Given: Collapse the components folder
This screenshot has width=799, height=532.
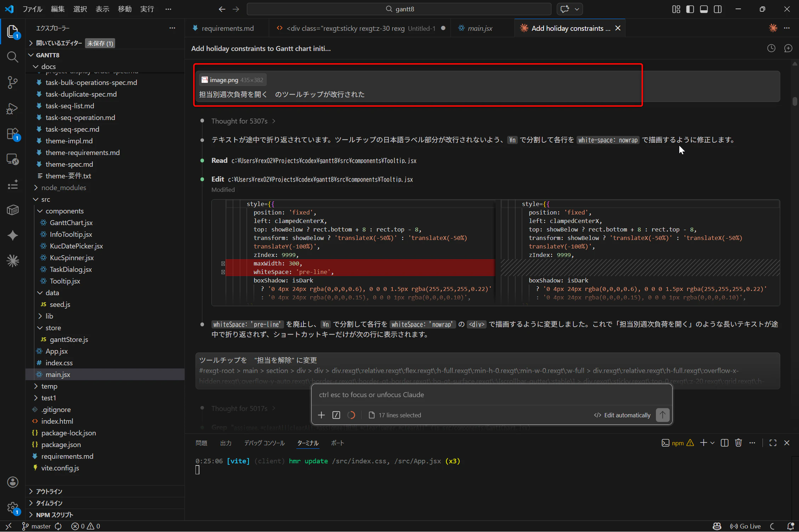Looking at the screenshot, I should (64, 211).
